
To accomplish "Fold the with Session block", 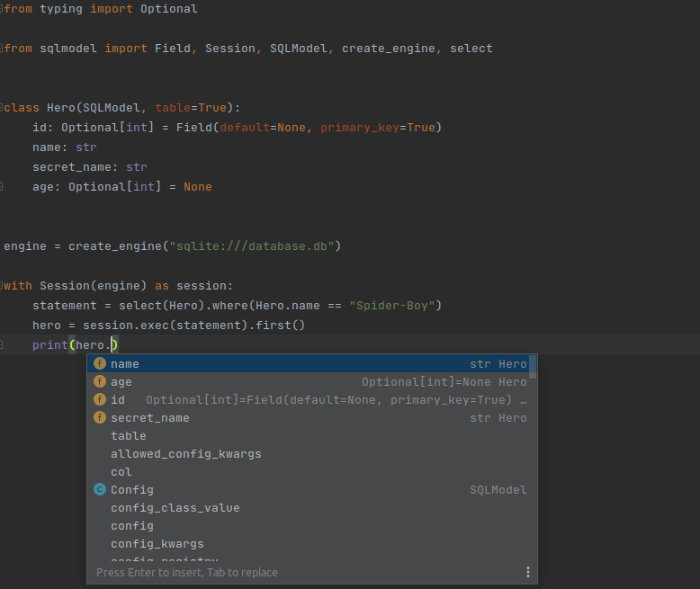I will [3, 286].
